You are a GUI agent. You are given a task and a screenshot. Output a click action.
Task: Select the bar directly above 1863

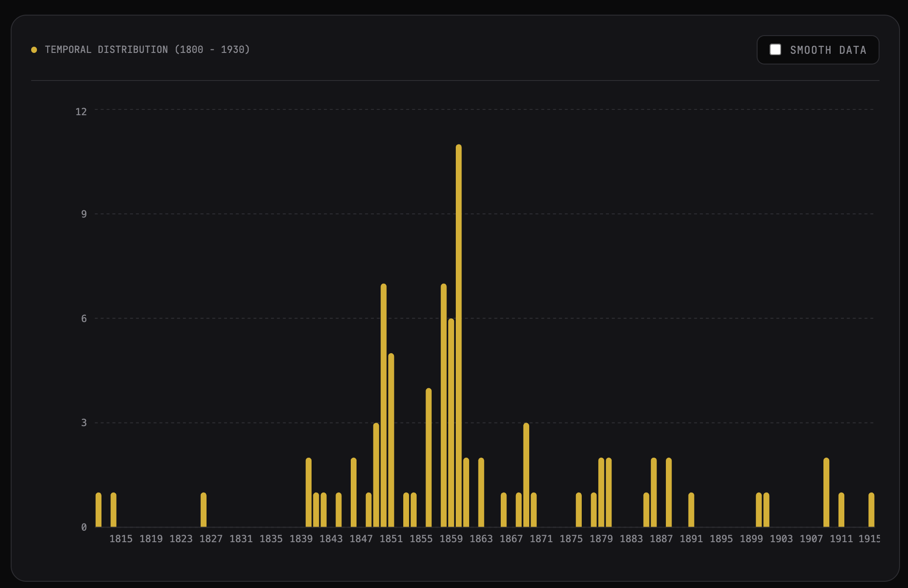point(481,493)
